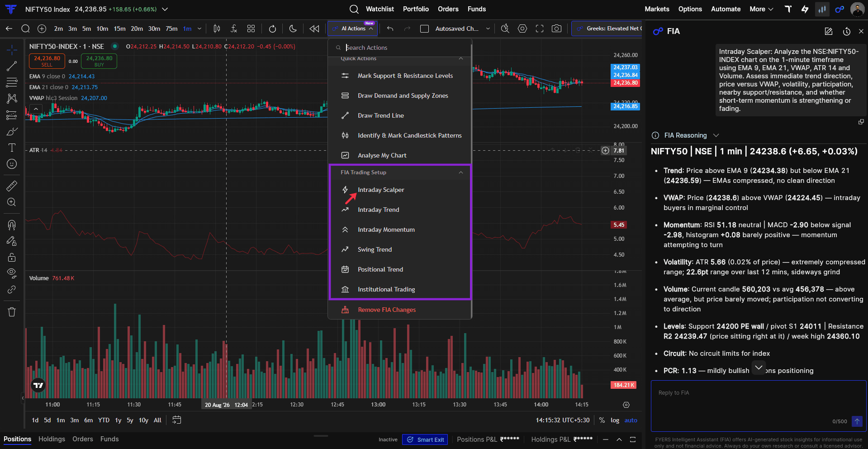Start a new FIA chat
The image size is (868, 449).
829,31
